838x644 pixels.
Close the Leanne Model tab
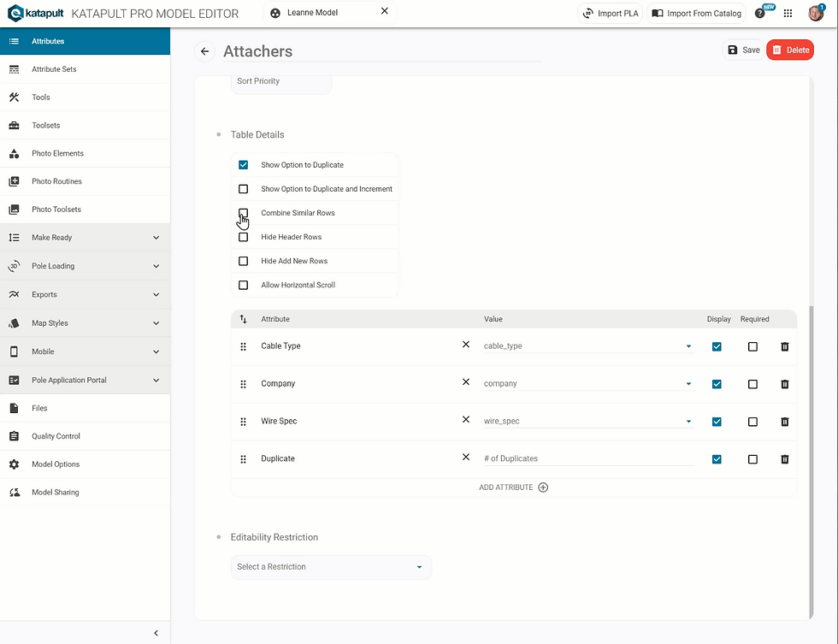tap(384, 11)
